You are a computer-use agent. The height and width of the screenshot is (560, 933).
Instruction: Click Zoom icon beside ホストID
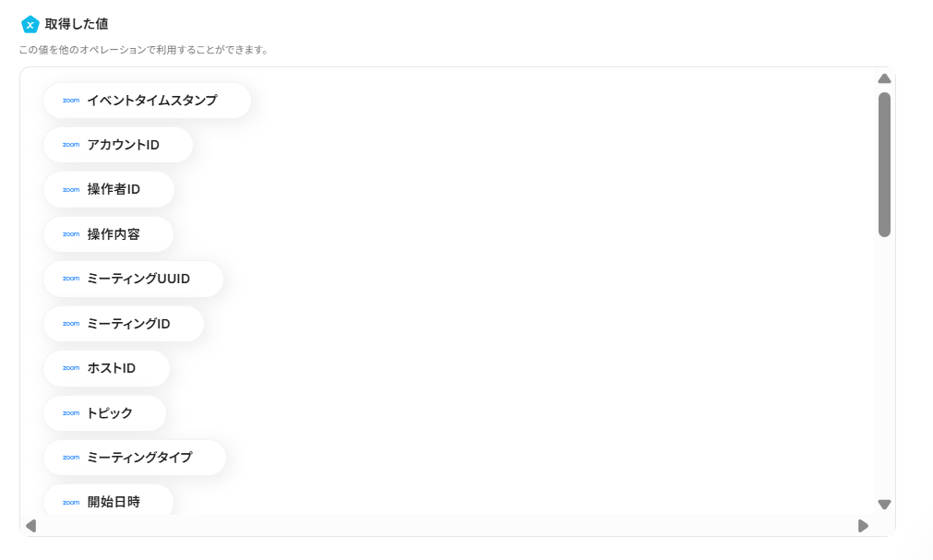[x=71, y=368]
